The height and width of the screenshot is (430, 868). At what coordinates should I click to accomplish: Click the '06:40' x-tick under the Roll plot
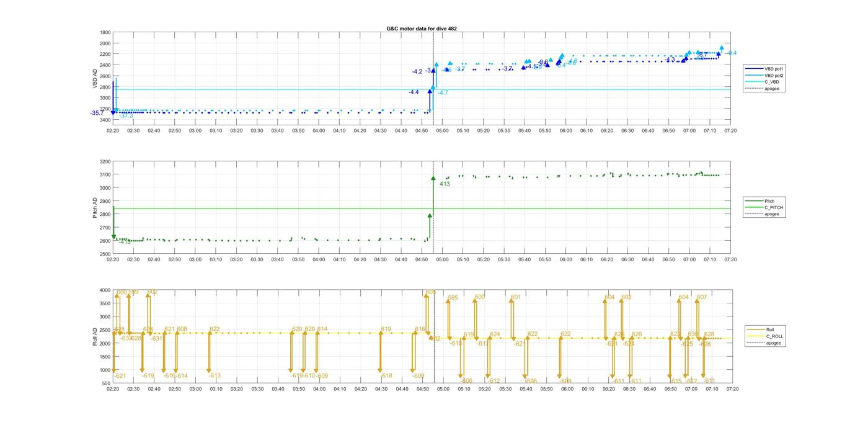650,389
